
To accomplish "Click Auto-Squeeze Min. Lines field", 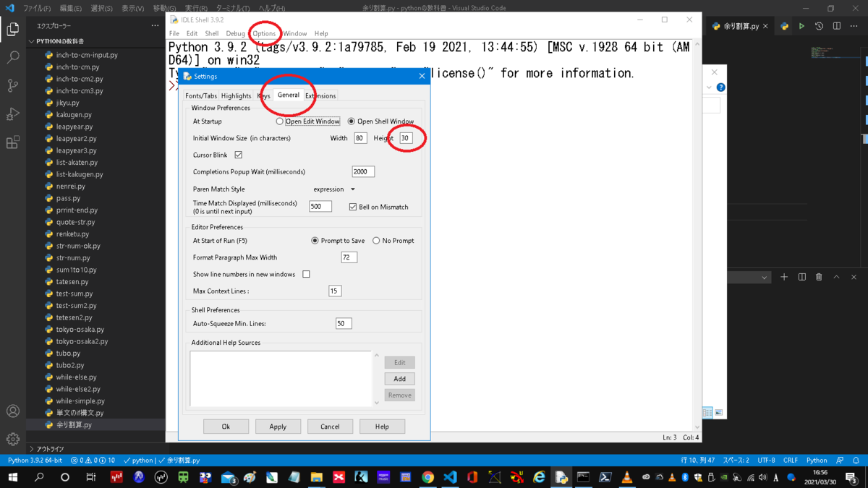I will point(344,324).
